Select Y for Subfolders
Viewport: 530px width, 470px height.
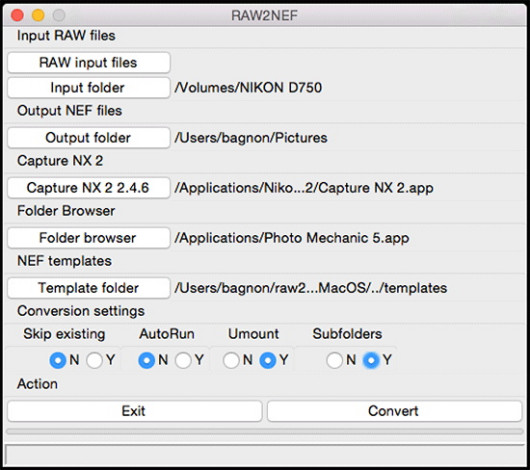[x=371, y=360]
